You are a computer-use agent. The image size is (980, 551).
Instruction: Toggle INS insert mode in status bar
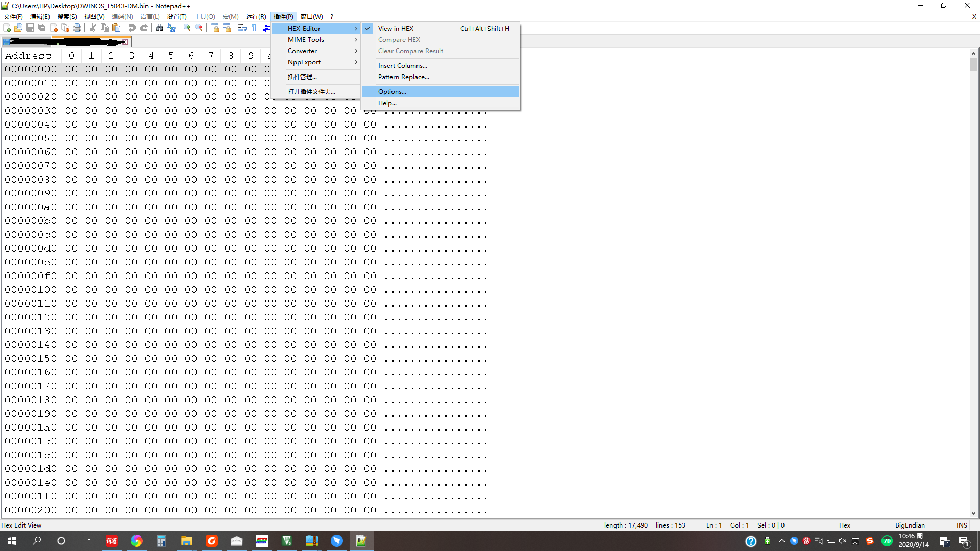(x=962, y=525)
